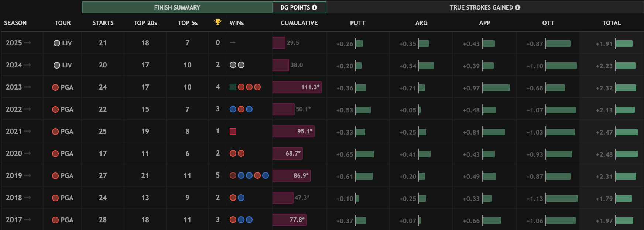
Task: Click the info icon beside DG POINTS
Action: click(x=315, y=7)
